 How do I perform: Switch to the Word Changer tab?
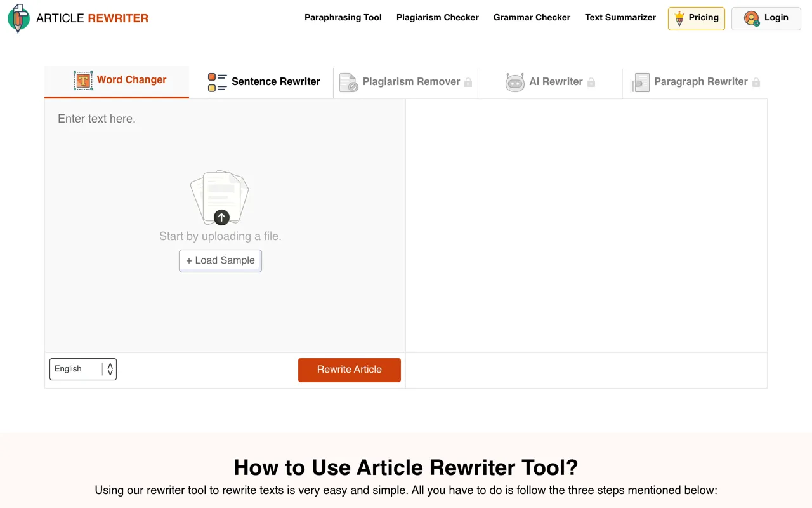pyautogui.click(x=117, y=81)
